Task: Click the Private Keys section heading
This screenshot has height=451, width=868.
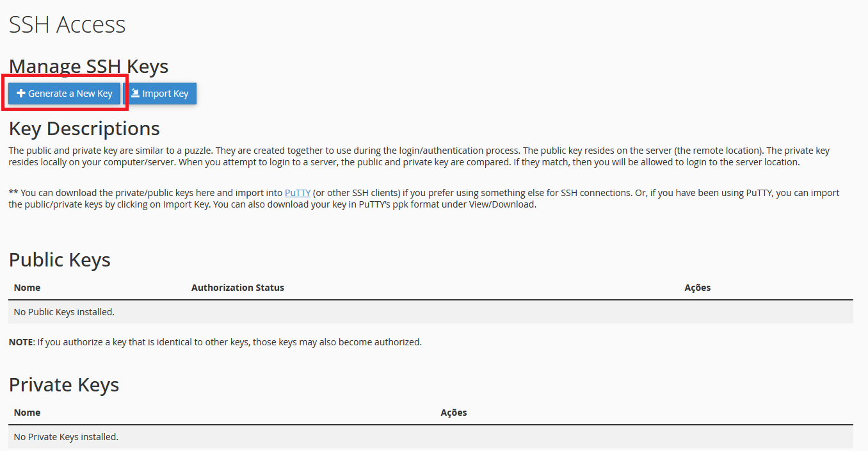Action: pyautogui.click(x=64, y=385)
